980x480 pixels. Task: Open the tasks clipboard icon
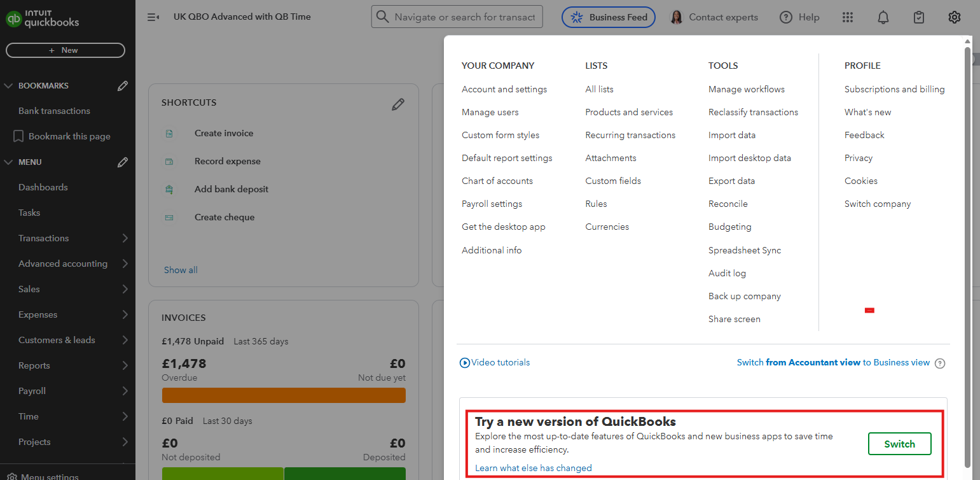tap(918, 17)
